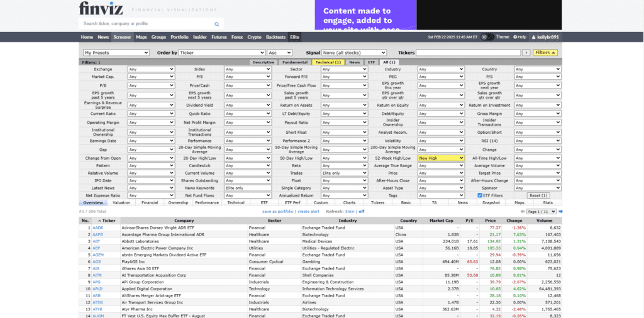Open the Asc sort direction dropdown
644x318 pixels.
coord(280,53)
